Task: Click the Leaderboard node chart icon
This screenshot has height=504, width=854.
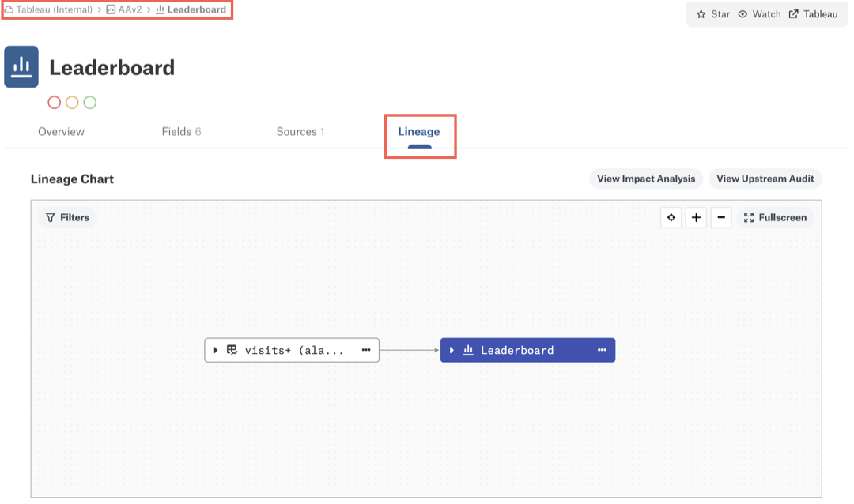Action: pyautogui.click(x=468, y=350)
